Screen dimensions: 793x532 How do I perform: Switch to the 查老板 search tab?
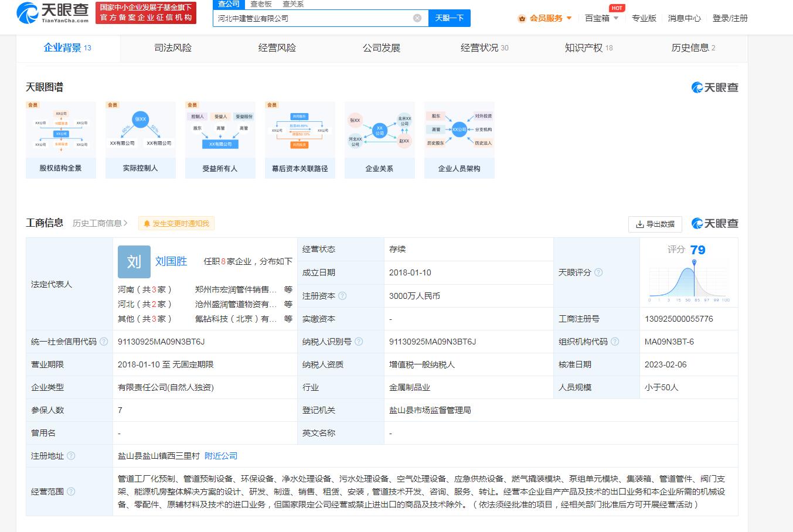[x=261, y=4]
